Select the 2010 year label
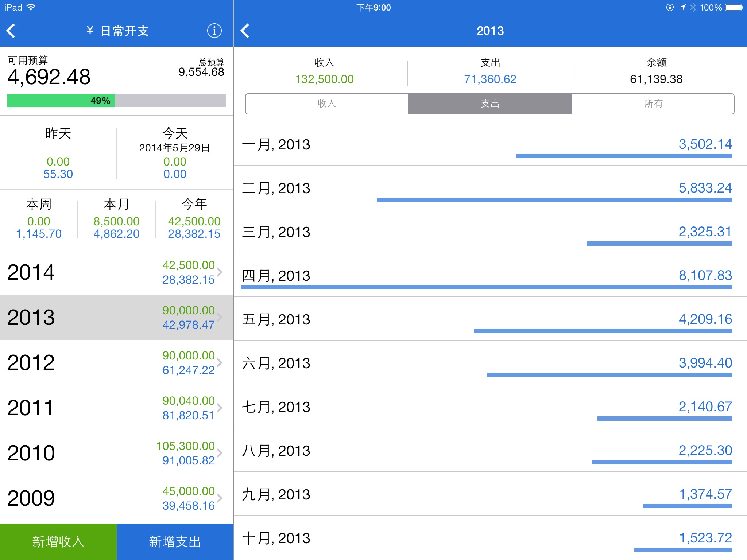The image size is (747, 560). click(31, 453)
